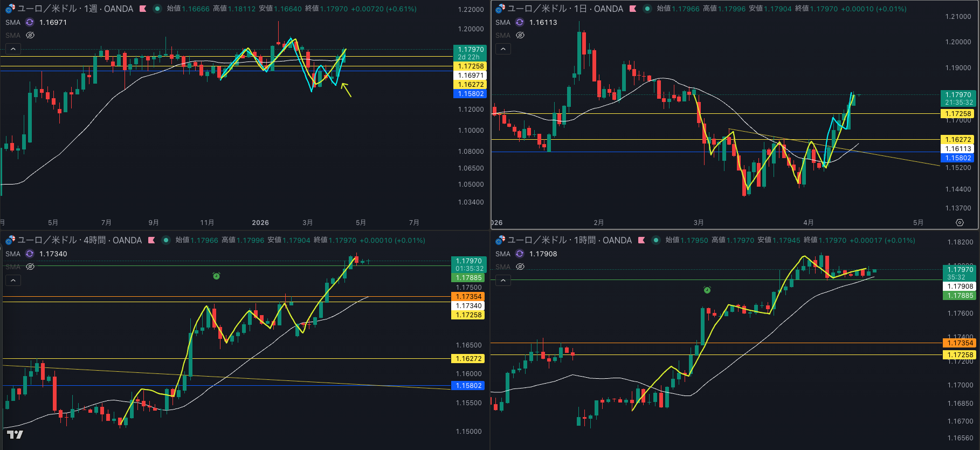This screenshot has height=450, width=980.
Task: Select the ユーロ/米ドル 1時間 chart title
Action: [x=569, y=240]
